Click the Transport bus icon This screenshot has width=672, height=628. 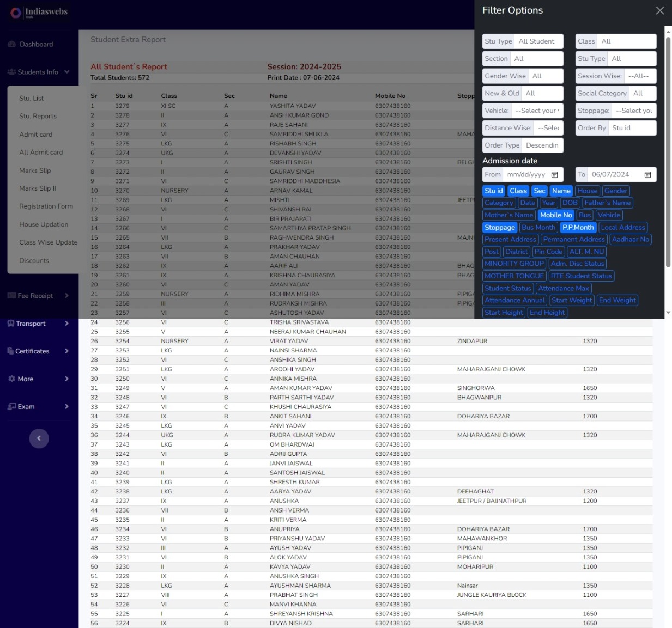pyautogui.click(x=11, y=324)
